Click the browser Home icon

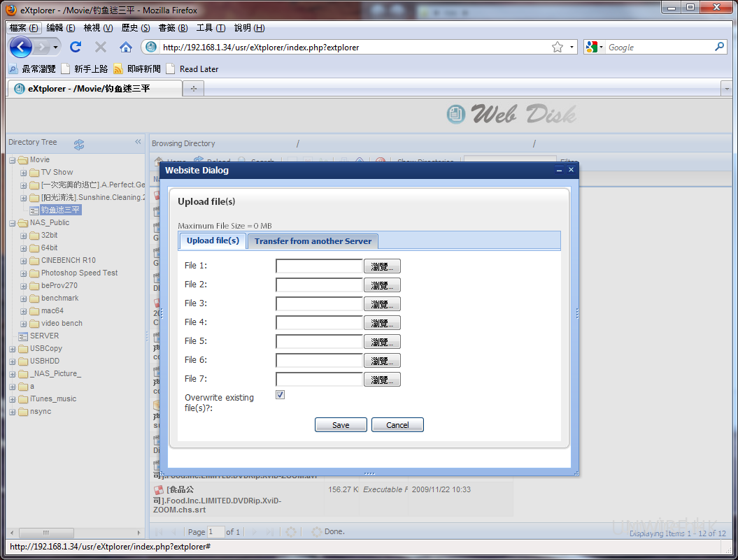[126, 47]
